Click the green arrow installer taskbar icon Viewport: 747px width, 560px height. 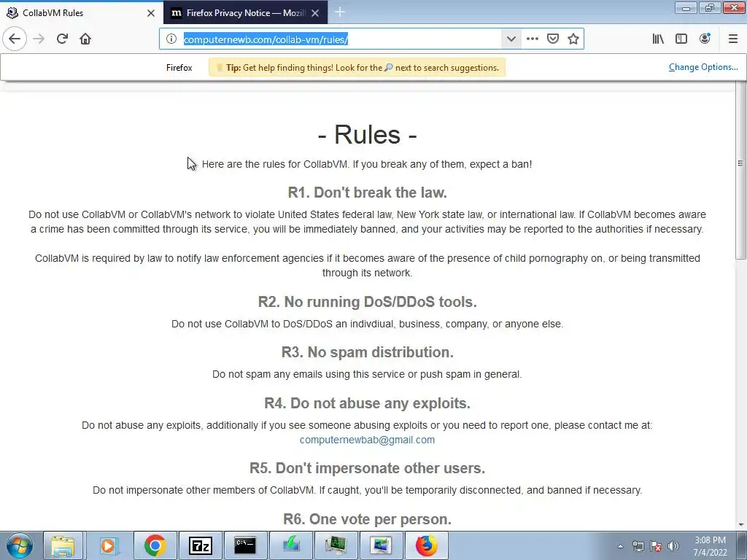290,545
